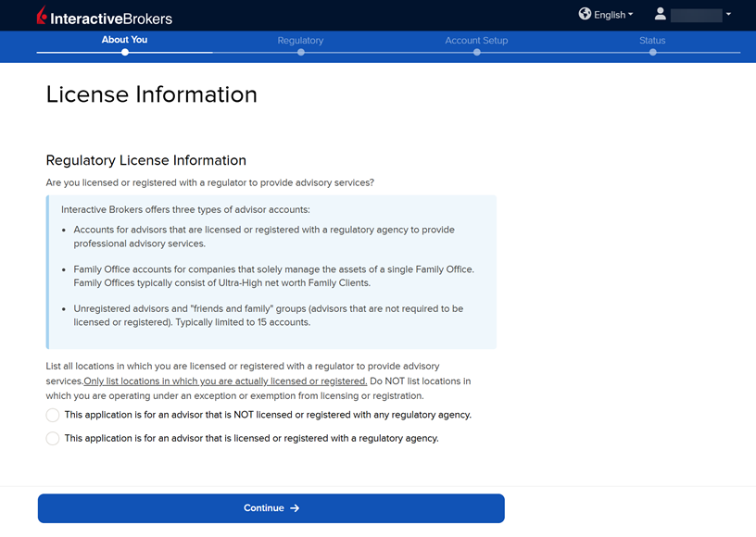
Task: Click the arrow icon inside Continue
Action: tap(295, 508)
